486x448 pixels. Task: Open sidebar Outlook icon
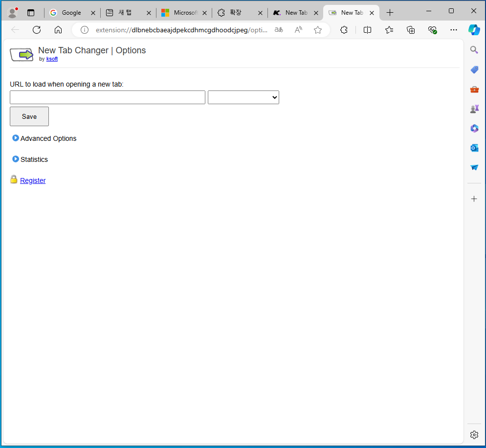(x=474, y=148)
